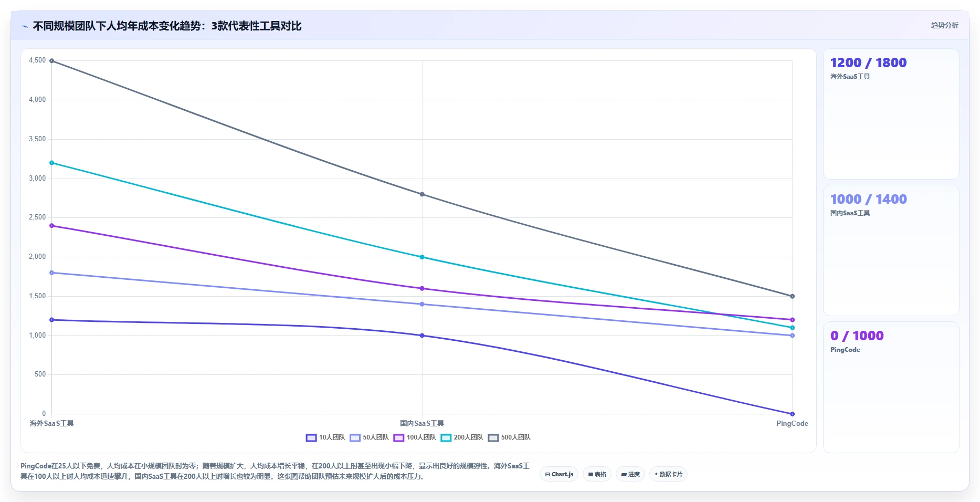This screenshot has height=502, width=980.
Task: Click the PingCode x-axis label
Action: point(792,423)
